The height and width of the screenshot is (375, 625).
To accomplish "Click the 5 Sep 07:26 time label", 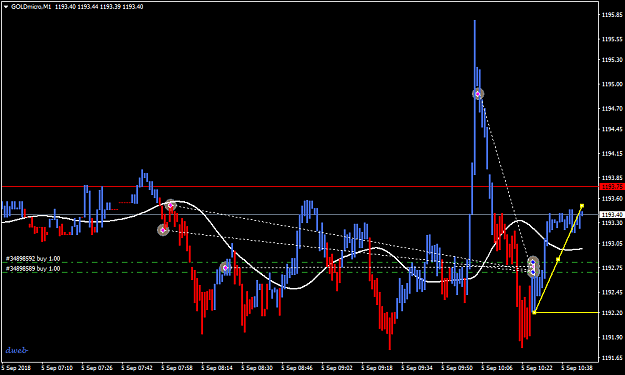I will [97, 368].
